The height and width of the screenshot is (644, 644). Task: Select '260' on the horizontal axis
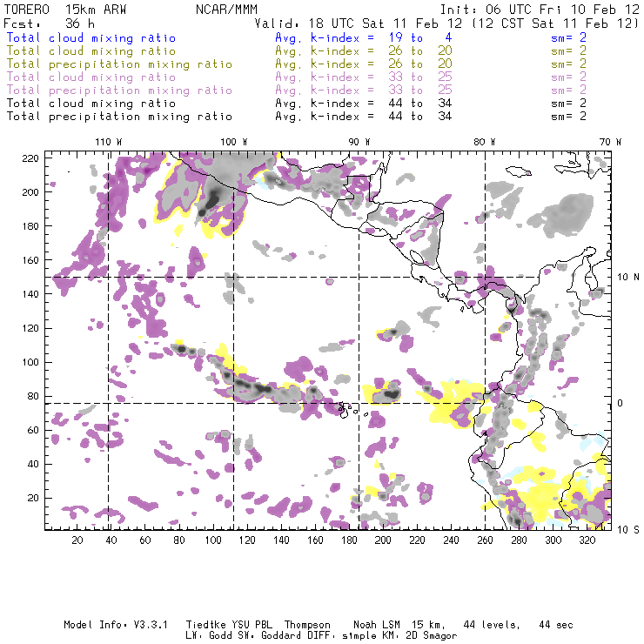pos(485,540)
